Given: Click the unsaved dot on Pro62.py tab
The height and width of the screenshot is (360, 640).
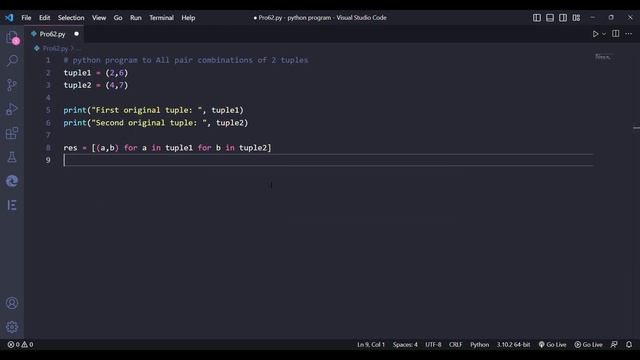Looking at the screenshot, I should tap(76, 34).
